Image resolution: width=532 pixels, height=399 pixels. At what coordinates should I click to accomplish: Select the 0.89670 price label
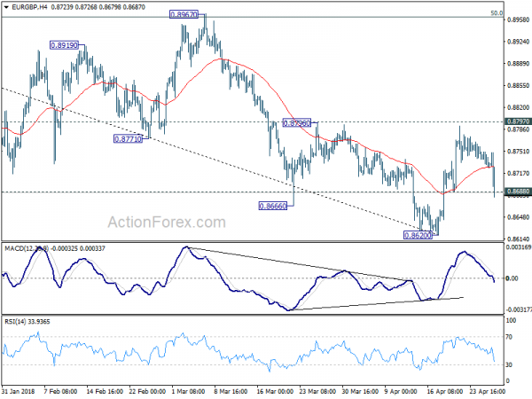(x=184, y=14)
